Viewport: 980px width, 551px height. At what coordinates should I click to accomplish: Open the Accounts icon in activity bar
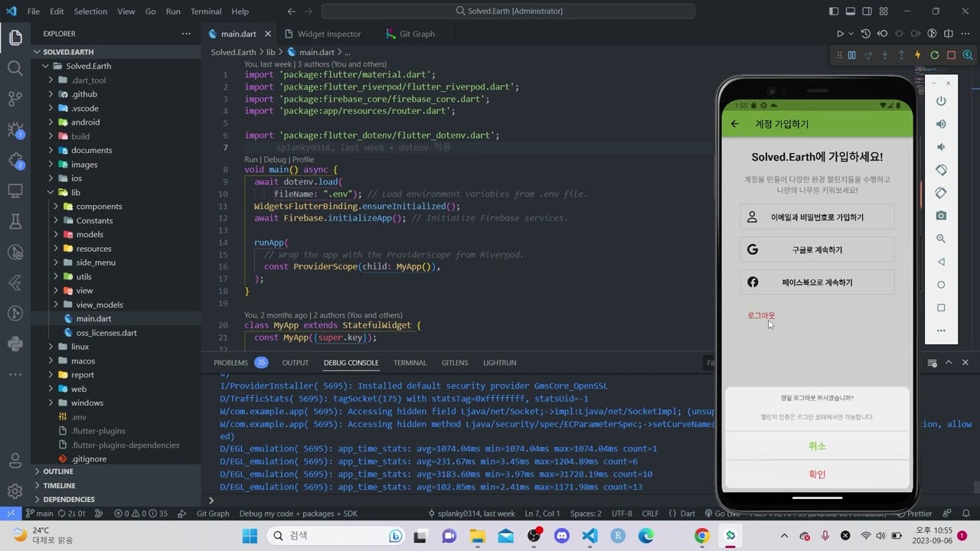pos(15,461)
